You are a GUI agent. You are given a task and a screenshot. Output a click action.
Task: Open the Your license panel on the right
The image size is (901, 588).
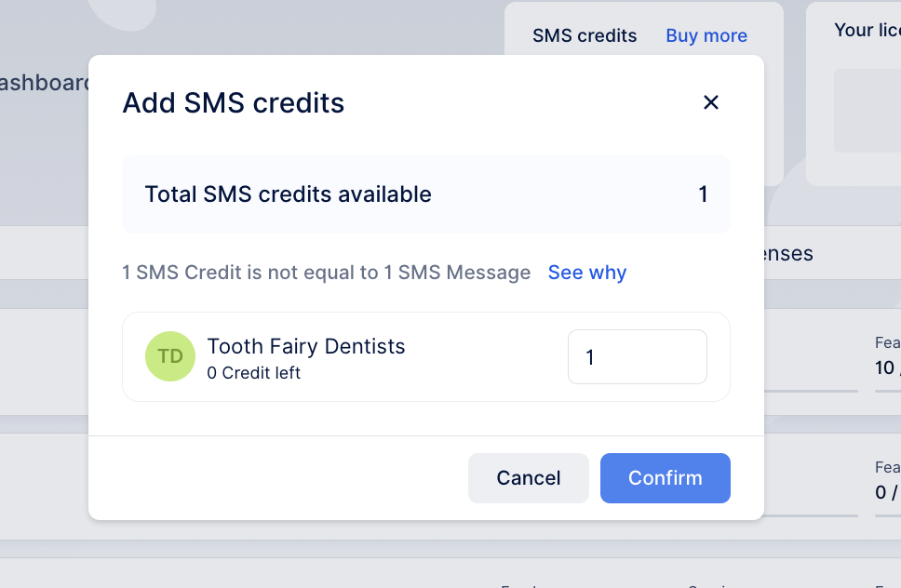pyautogui.click(x=866, y=30)
